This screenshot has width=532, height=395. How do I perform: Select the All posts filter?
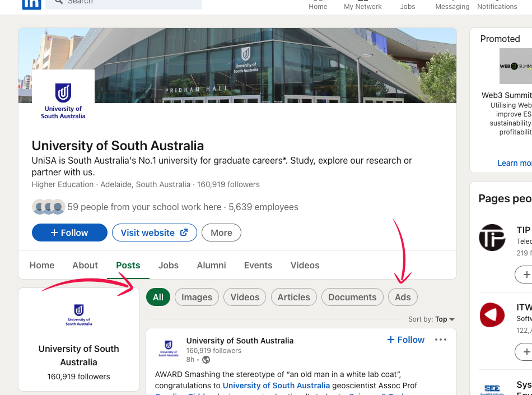tap(158, 297)
